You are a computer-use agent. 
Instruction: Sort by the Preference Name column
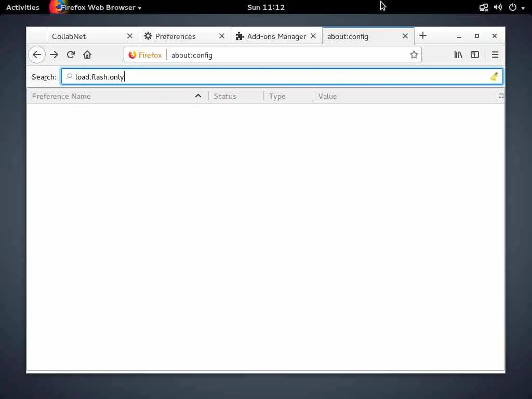click(117, 96)
